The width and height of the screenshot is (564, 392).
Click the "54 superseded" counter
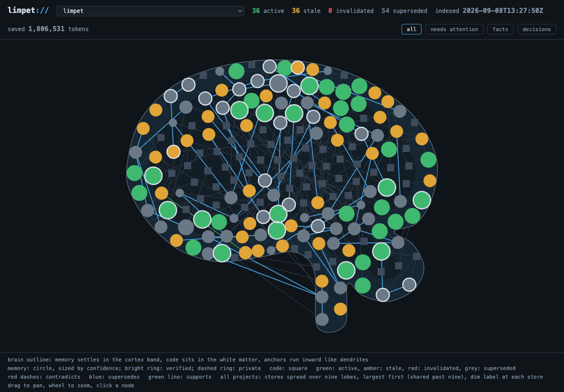click(404, 11)
